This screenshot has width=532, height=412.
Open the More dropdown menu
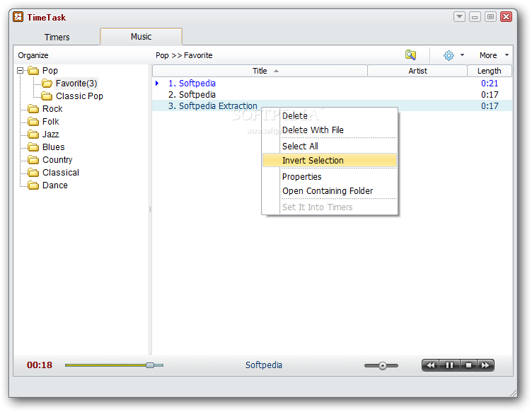click(x=494, y=55)
